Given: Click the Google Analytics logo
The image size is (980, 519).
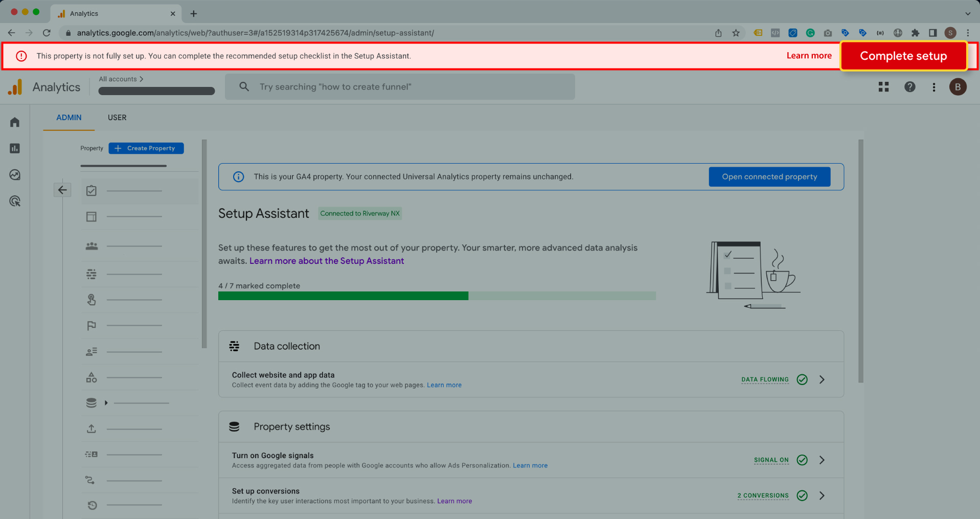Looking at the screenshot, I should pyautogui.click(x=15, y=87).
